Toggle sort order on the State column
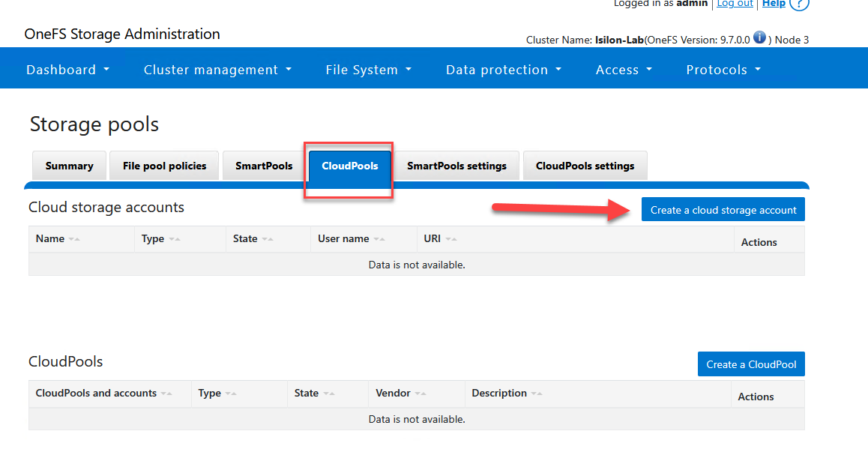The width and height of the screenshot is (868, 455). point(268,238)
